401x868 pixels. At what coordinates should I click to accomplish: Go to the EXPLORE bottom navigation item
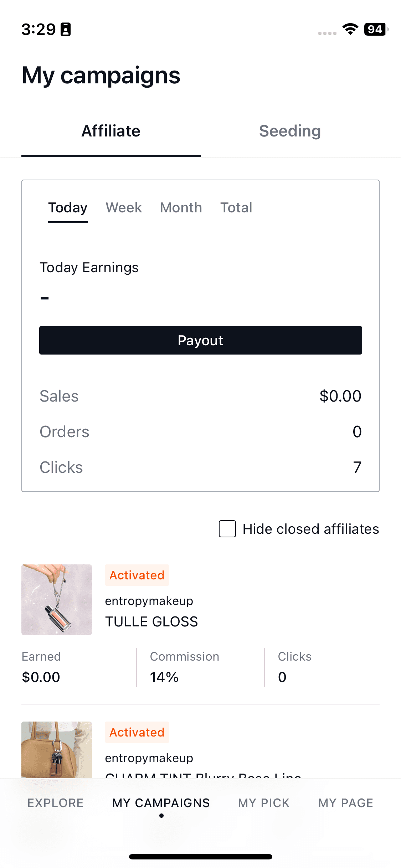(x=56, y=803)
